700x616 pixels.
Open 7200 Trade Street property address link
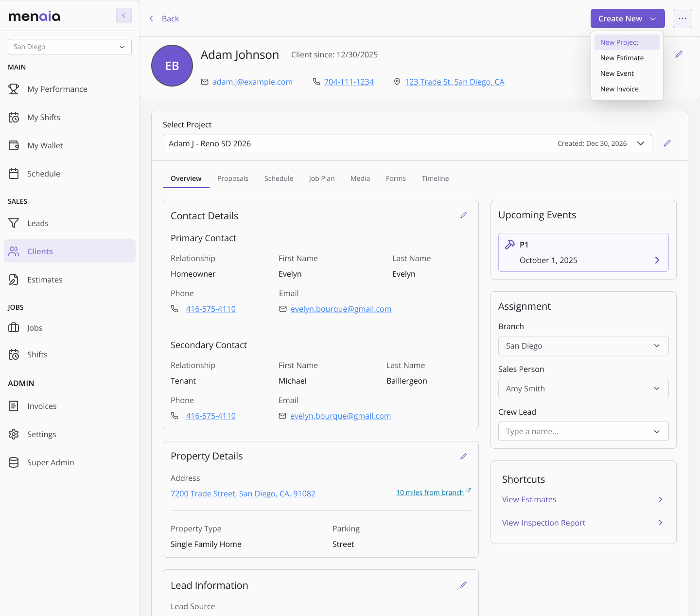point(243,493)
